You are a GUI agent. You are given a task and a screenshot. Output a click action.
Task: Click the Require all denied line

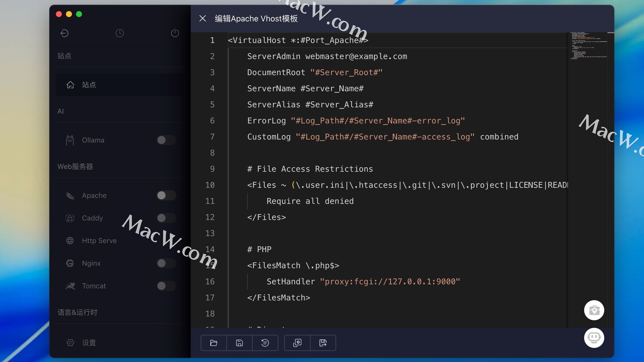pos(310,201)
